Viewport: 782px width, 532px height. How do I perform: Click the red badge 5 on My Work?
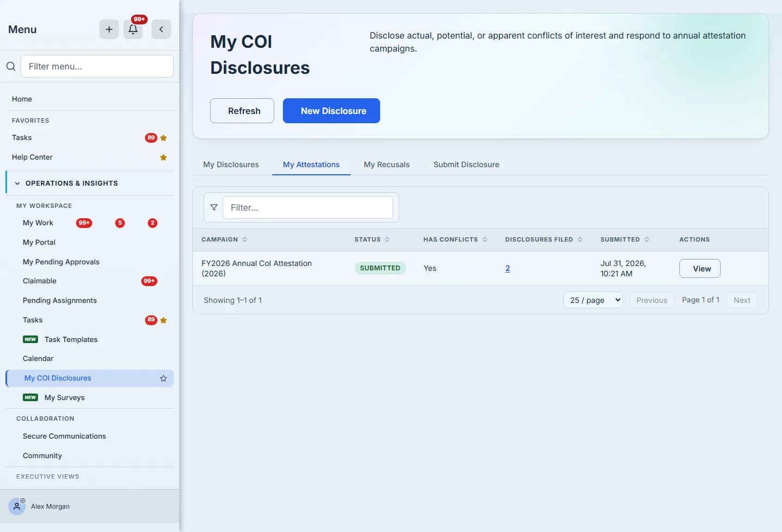point(120,223)
